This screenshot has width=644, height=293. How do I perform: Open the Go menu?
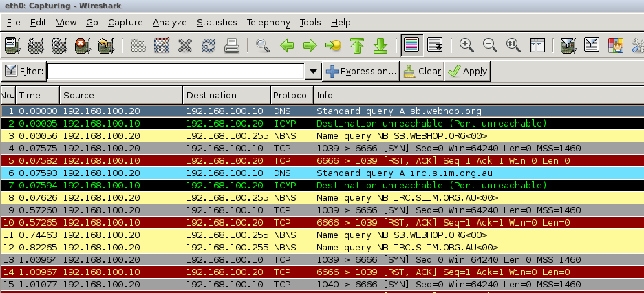(92, 22)
